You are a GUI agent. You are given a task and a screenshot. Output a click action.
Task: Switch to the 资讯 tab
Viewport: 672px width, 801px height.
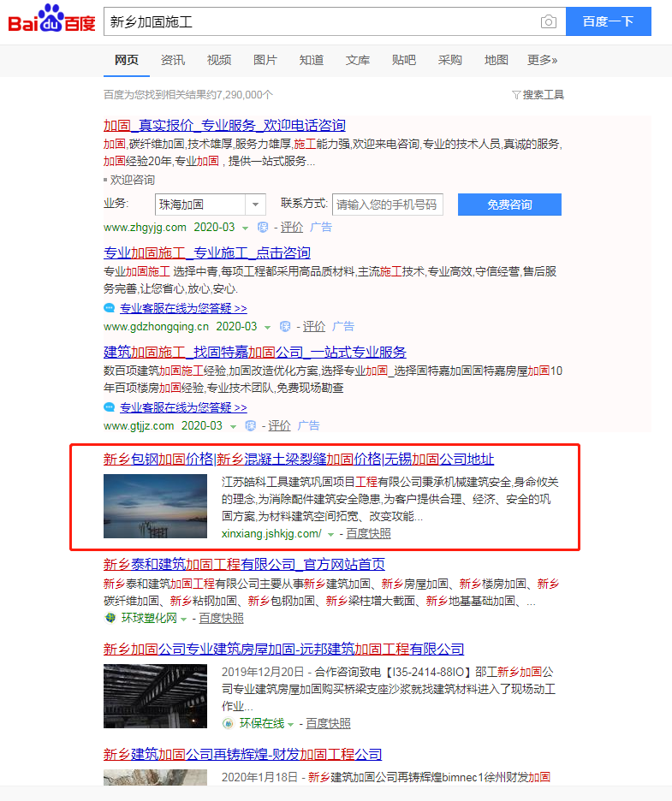click(173, 60)
